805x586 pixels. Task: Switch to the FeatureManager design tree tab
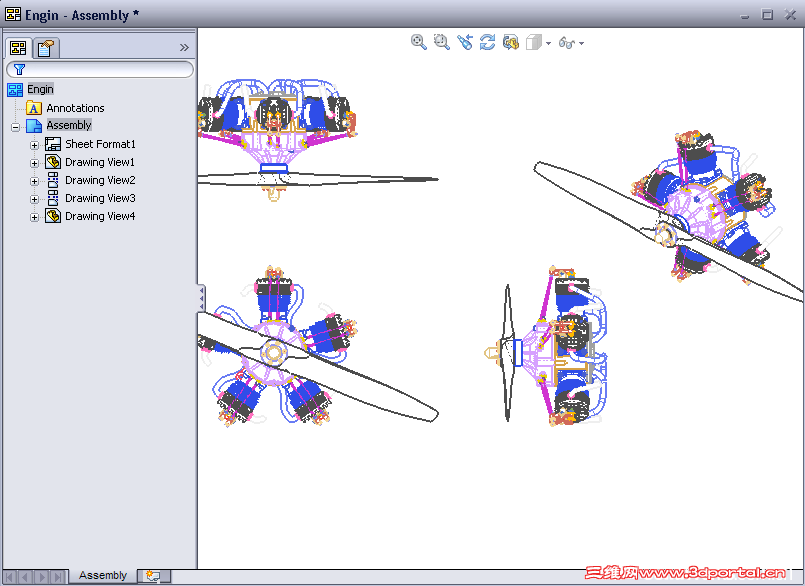18,48
